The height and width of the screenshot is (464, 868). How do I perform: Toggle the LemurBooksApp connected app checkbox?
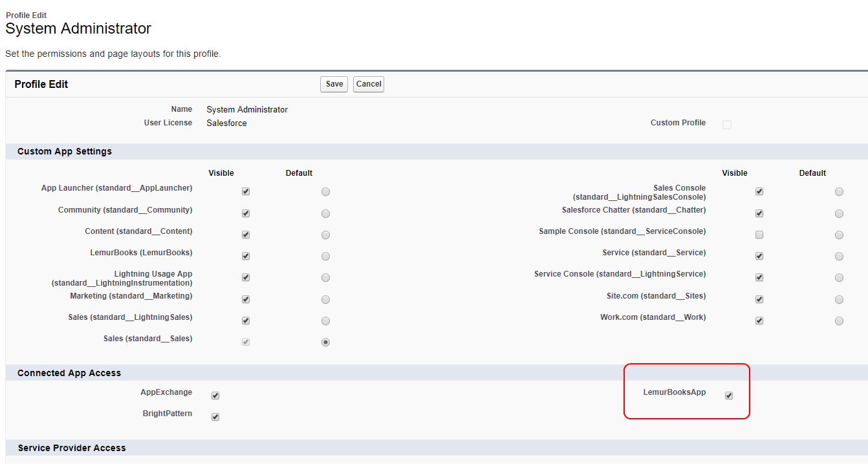(729, 395)
